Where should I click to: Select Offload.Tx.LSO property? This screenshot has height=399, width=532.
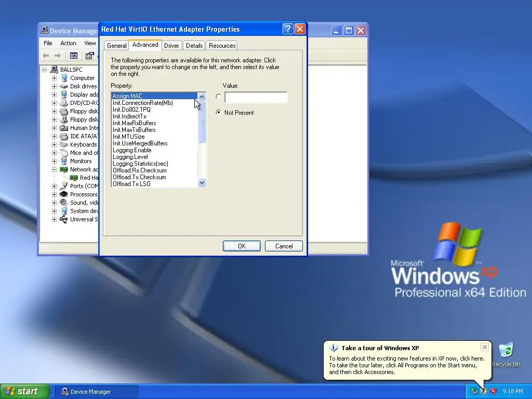point(154,184)
